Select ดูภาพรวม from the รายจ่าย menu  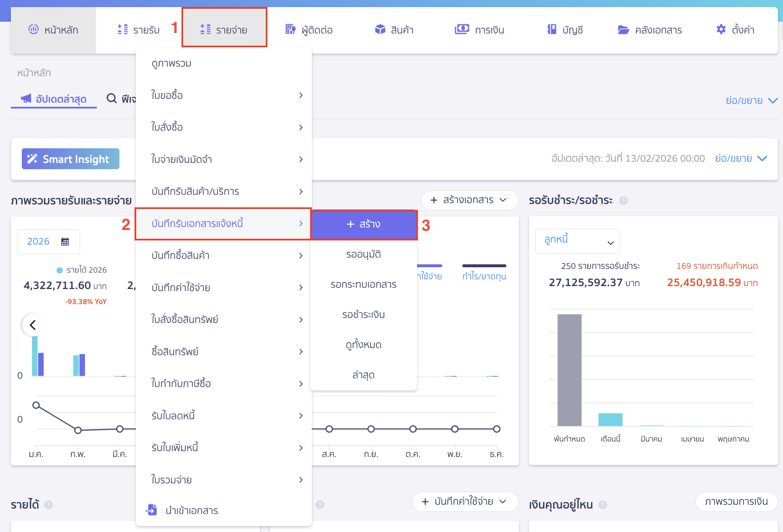click(x=171, y=63)
